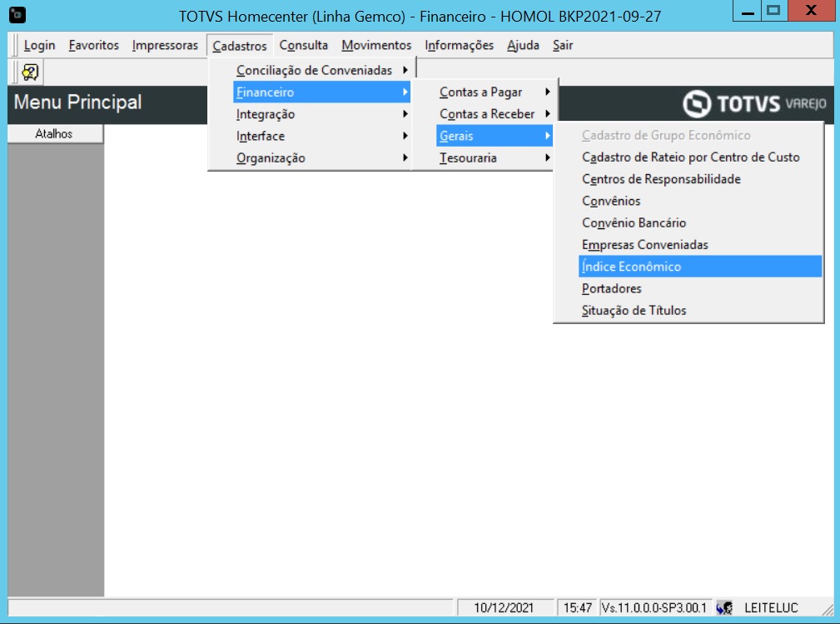Select Financeiro in Cadastros menu
Viewport: 840px width, 624px height.
coord(322,92)
